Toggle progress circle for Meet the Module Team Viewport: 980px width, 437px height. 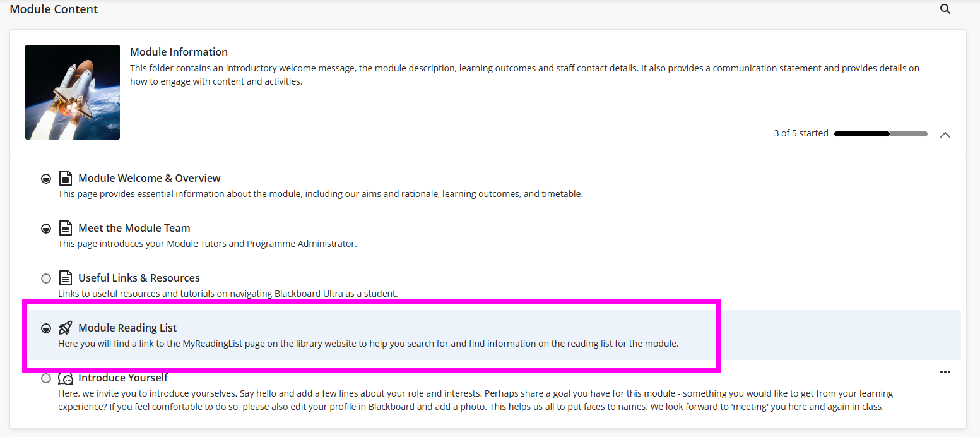click(46, 229)
